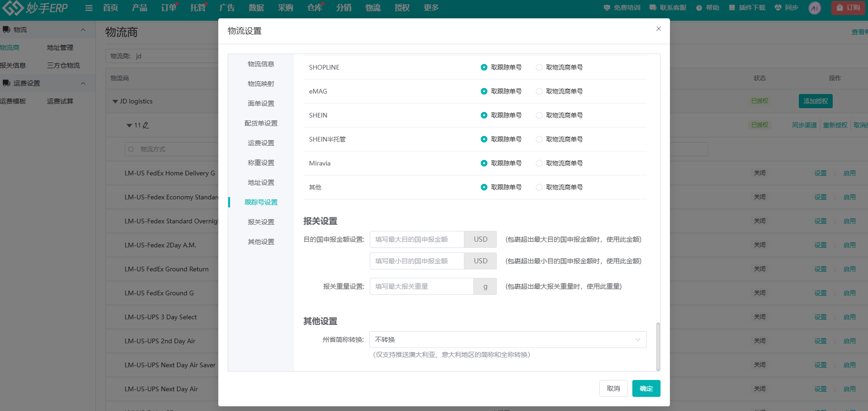
Task: Click the dialog's vertical scrollbar
Action: (x=658, y=346)
